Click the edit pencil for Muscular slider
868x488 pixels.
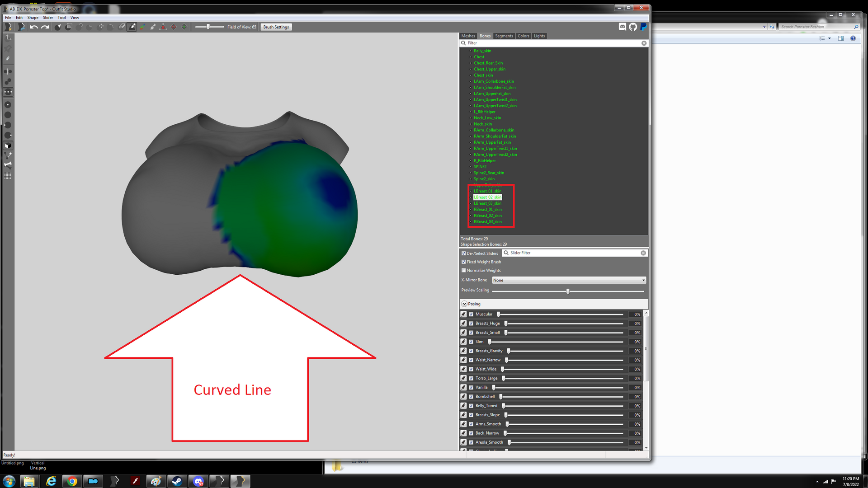463,314
